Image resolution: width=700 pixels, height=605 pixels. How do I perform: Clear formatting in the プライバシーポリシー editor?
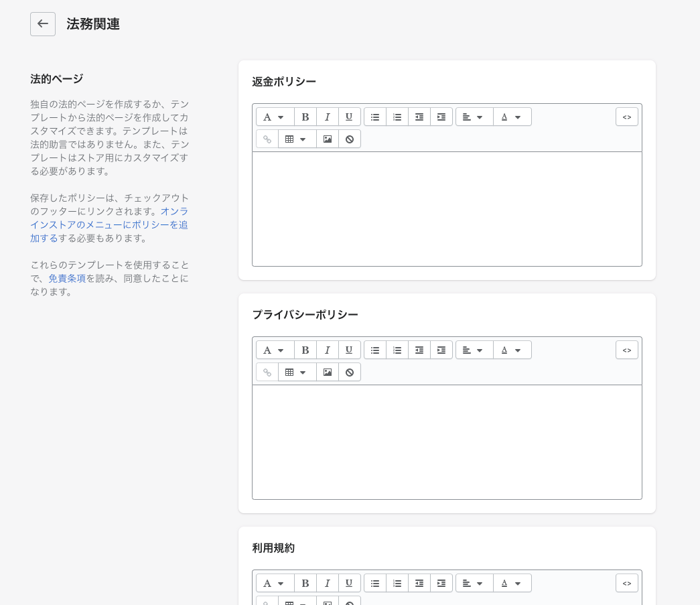tap(350, 372)
